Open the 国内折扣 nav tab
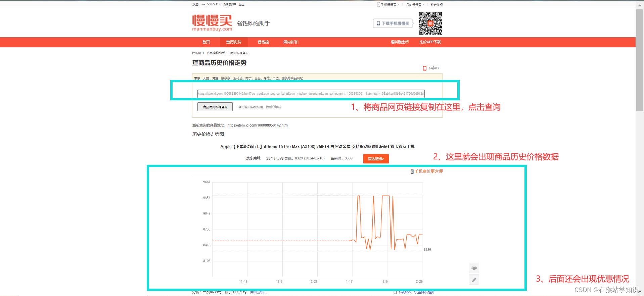 coord(291,42)
